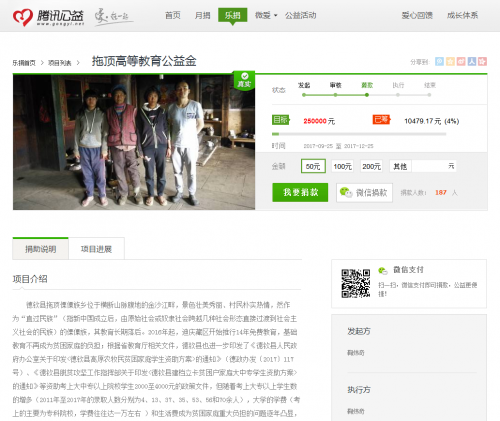Share project to Renren icon
Screen dimensions: 500x421
point(471,61)
